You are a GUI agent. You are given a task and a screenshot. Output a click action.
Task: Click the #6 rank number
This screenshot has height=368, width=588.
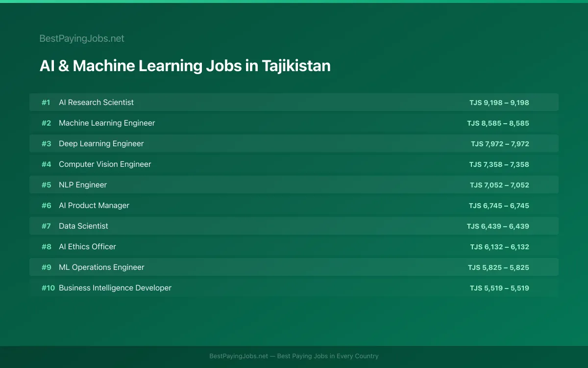click(46, 206)
